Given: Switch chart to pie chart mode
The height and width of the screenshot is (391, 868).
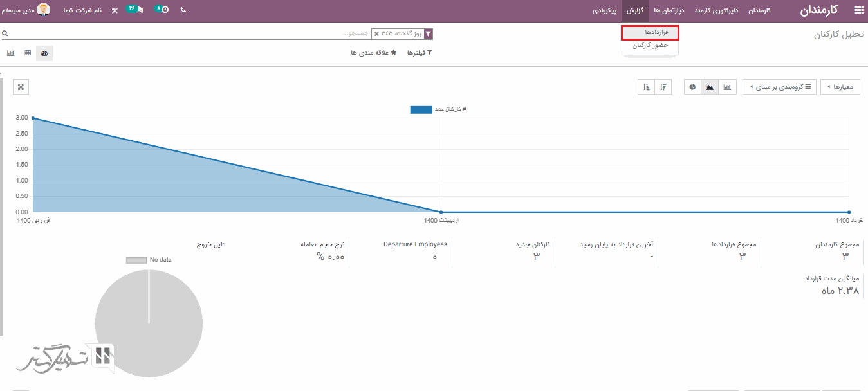Looking at the screenshot, I should 692,87.
